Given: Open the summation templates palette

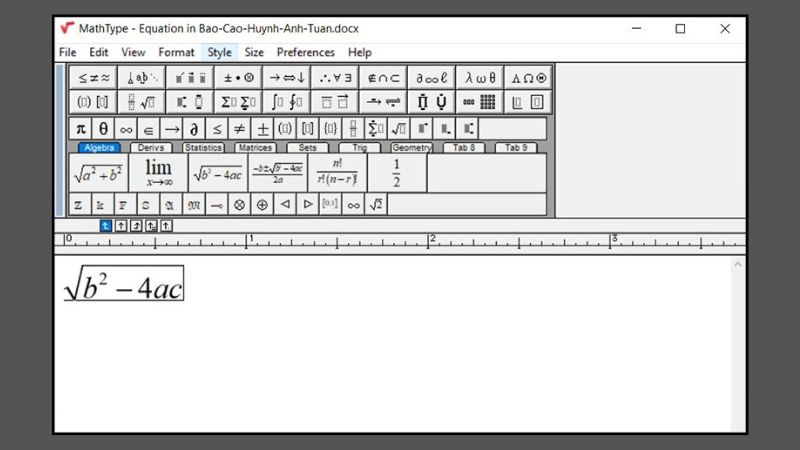Looking at the screenshot, I should [237, 102].
